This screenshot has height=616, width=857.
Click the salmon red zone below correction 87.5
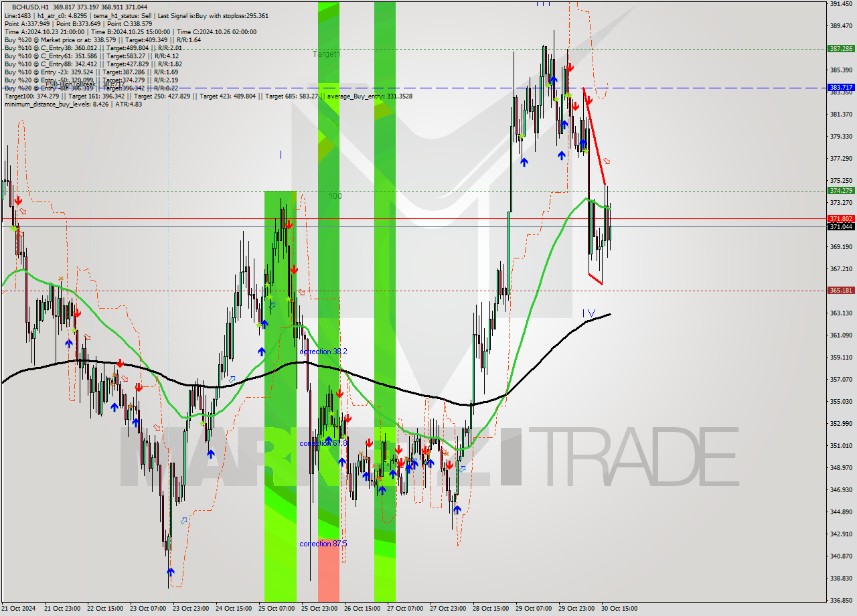(329, 570)
